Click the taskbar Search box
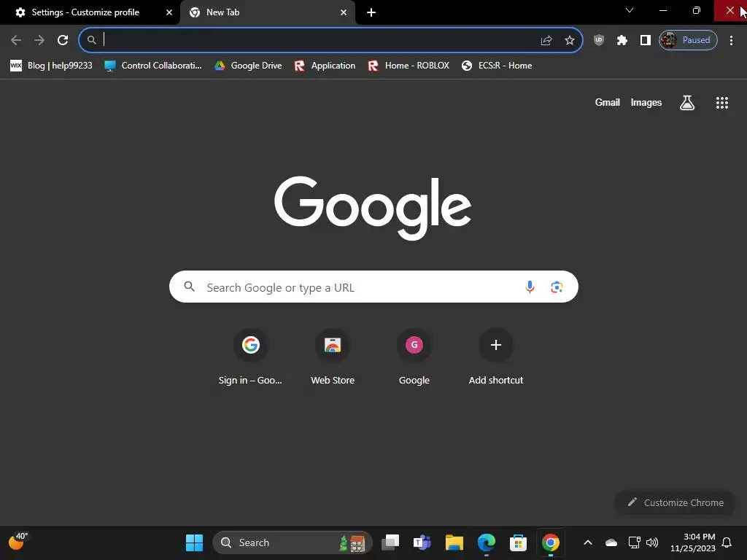 tap(292, 542)
